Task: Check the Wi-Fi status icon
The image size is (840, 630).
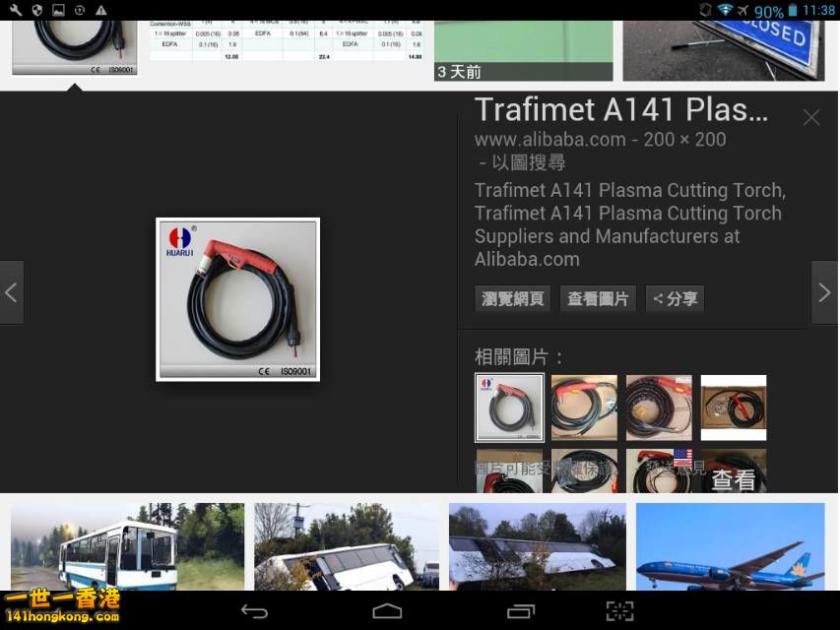Action: coord(725,10)
